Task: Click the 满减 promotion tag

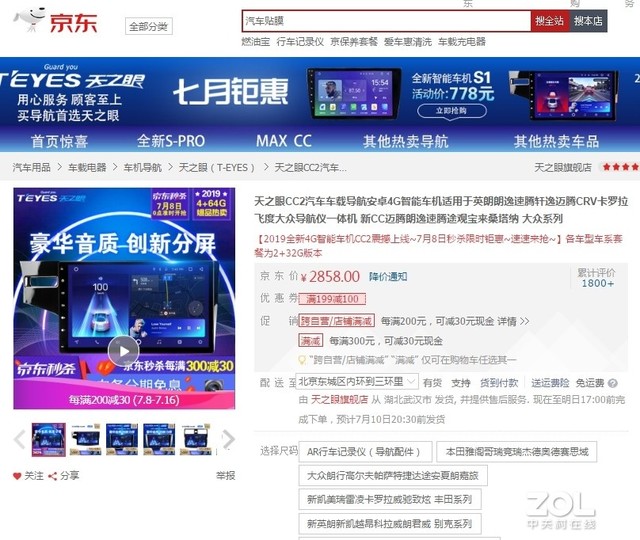Action: (311, 340)
